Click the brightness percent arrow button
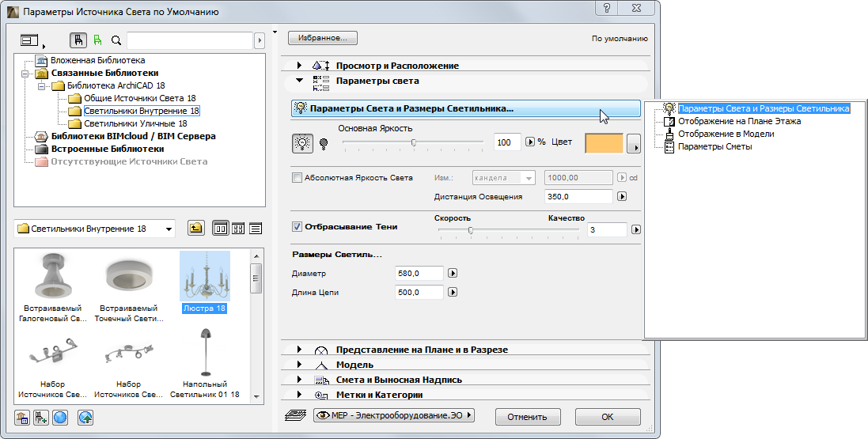The height and width of the screenshot is (439, 868). pos(530,142)
